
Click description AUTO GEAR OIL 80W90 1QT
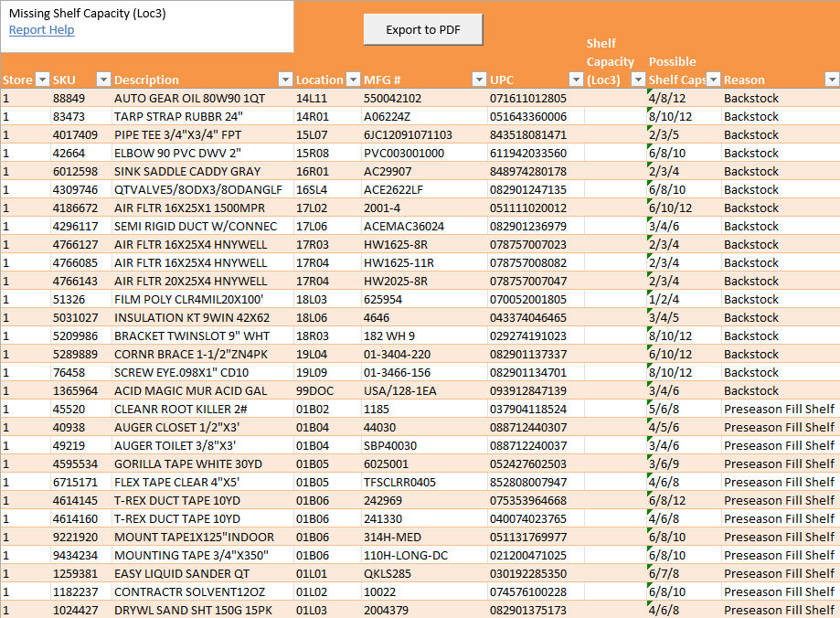pyautogui.click(x=189, y=98)
